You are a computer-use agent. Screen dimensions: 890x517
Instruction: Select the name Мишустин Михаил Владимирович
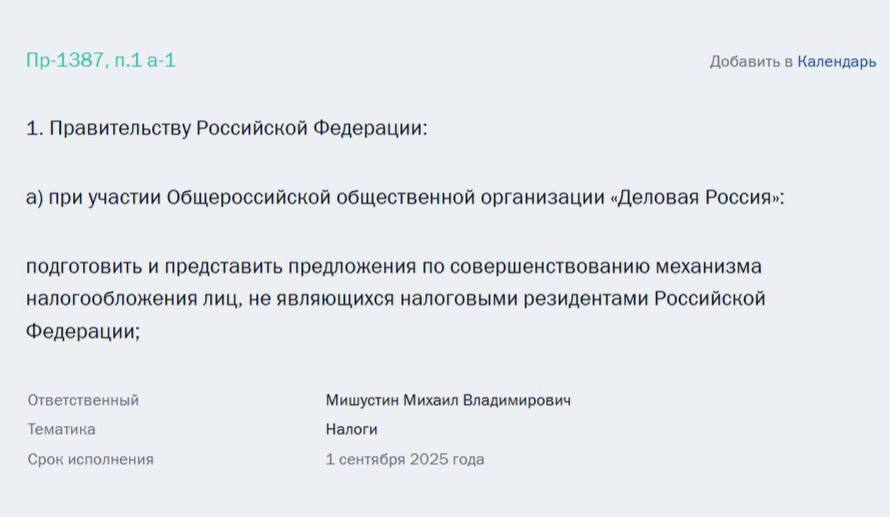click(x=448, y=400)
